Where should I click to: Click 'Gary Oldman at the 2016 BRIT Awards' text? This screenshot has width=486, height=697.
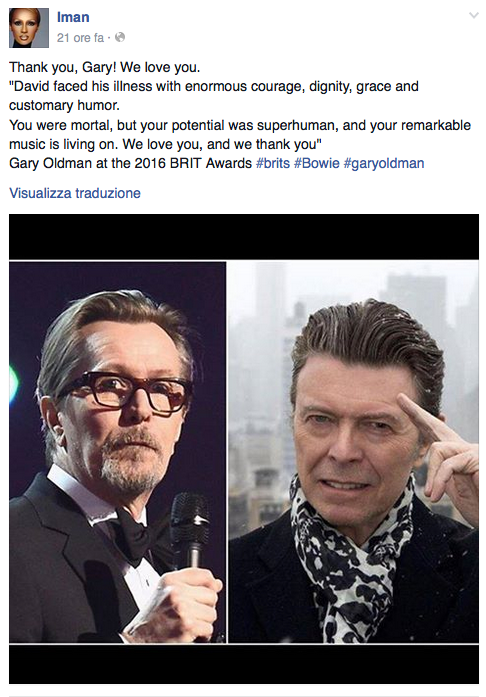pyautogui.click(x=131, y=163)
